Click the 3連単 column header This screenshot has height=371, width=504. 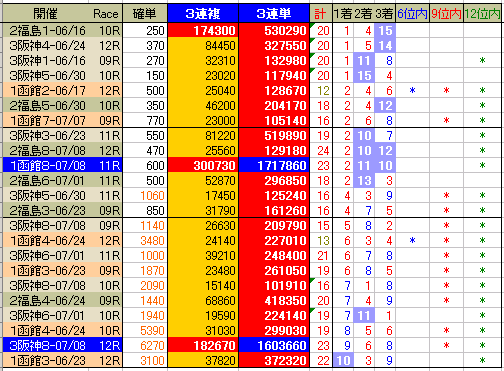click(x=274, y=14)
